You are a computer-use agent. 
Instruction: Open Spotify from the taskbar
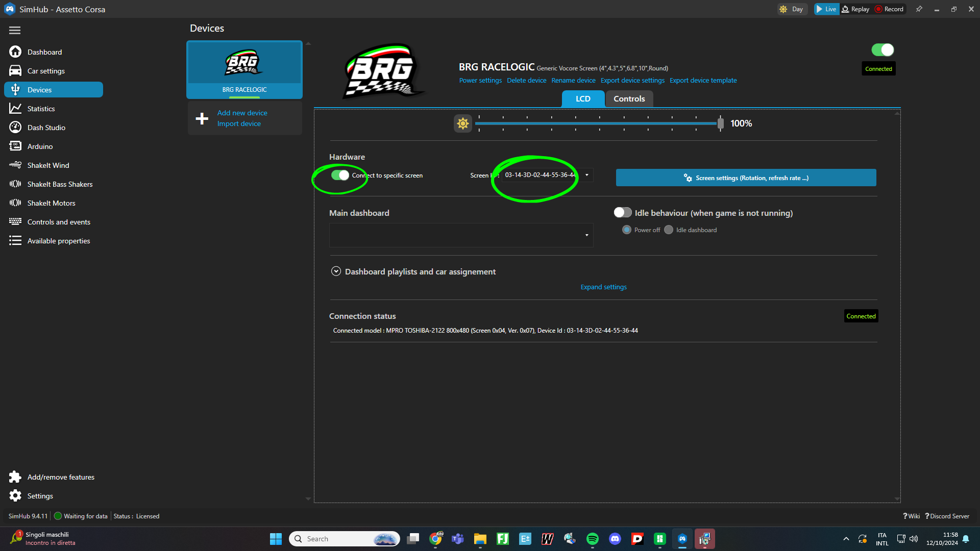pyautogui.click(x=592, y=539)
